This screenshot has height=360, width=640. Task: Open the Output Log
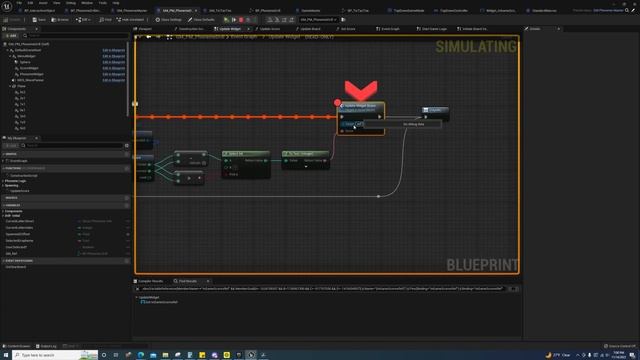pos(46,346)
